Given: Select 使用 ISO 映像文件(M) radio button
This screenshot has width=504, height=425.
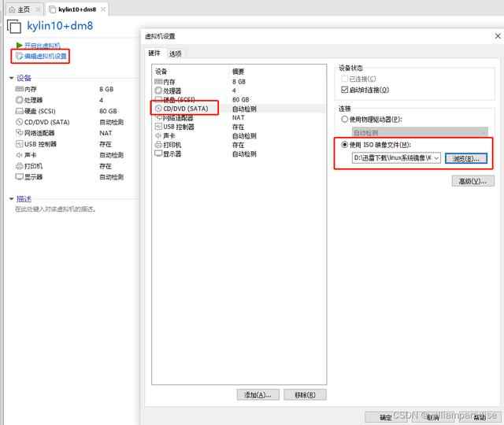Looking at the screenshot, I should (x=345, y=145).
